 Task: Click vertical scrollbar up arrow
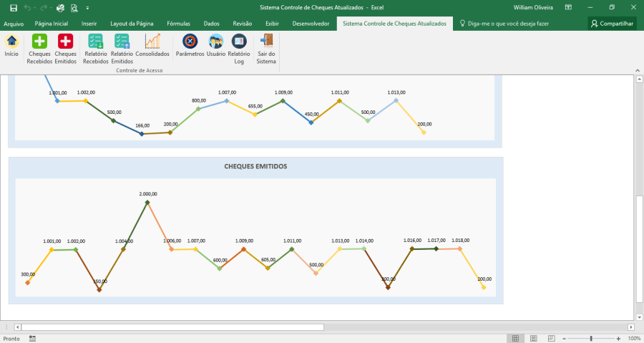tap(640, 79)
